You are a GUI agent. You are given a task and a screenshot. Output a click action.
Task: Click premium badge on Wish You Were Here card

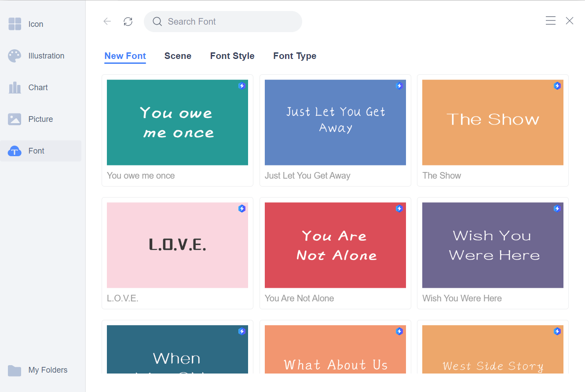(557, 209)
